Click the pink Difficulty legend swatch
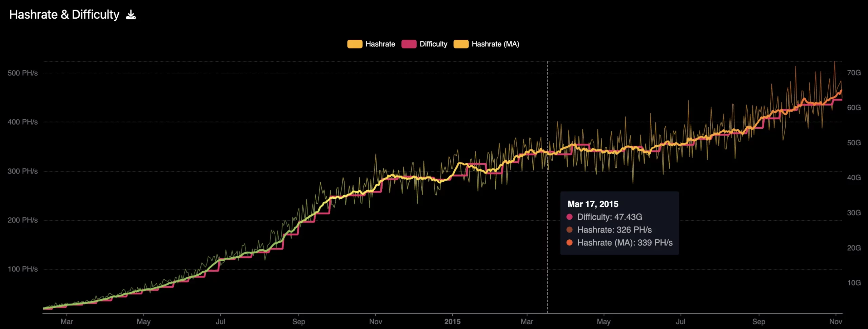Image resolution: width=868 pixels, height=329 pixels. (x=408, y=44)
